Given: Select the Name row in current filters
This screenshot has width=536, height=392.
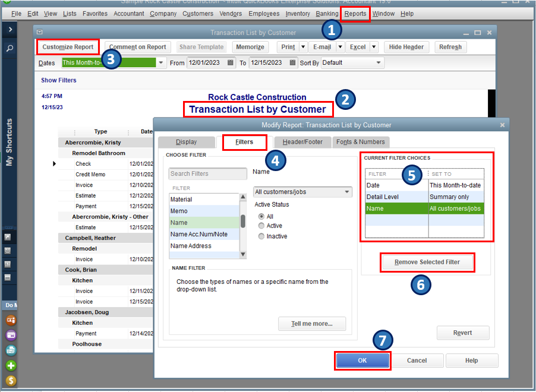Looking at the screenshot, I should (x=424, y=208).
